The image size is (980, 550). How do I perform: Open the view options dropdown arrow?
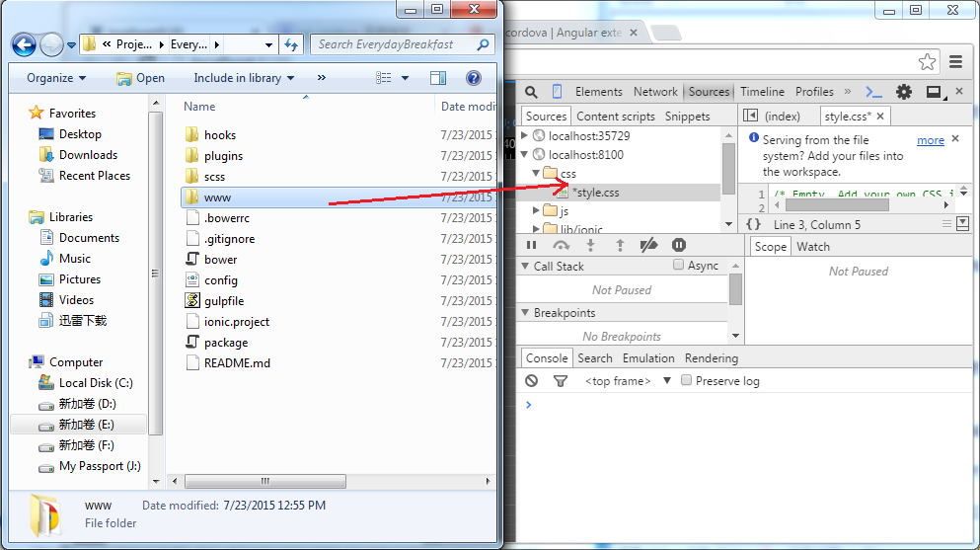pos(405,77)
